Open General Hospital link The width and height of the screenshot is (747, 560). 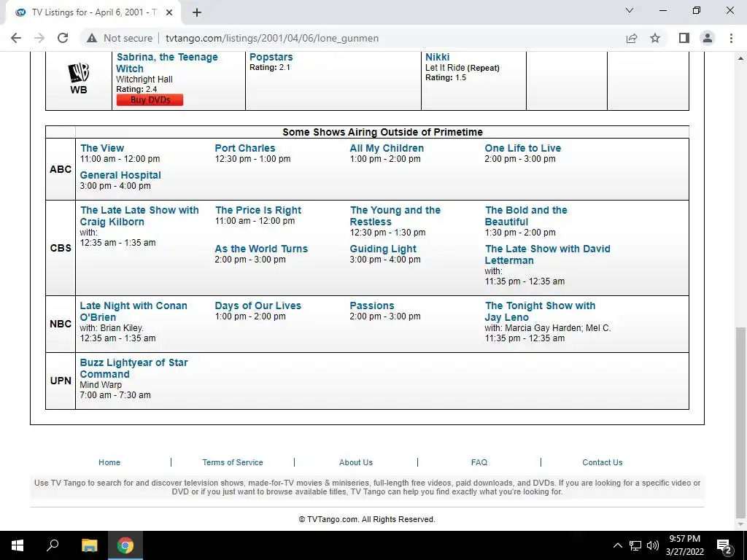[120, 175]
